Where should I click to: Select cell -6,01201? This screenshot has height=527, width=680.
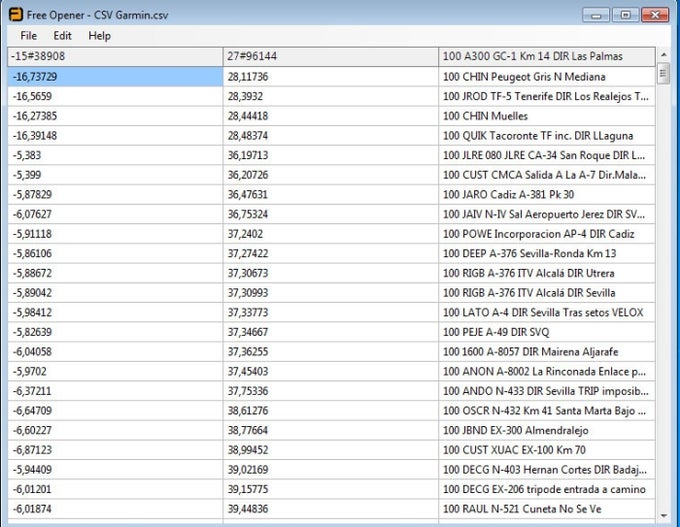[115, 490]
